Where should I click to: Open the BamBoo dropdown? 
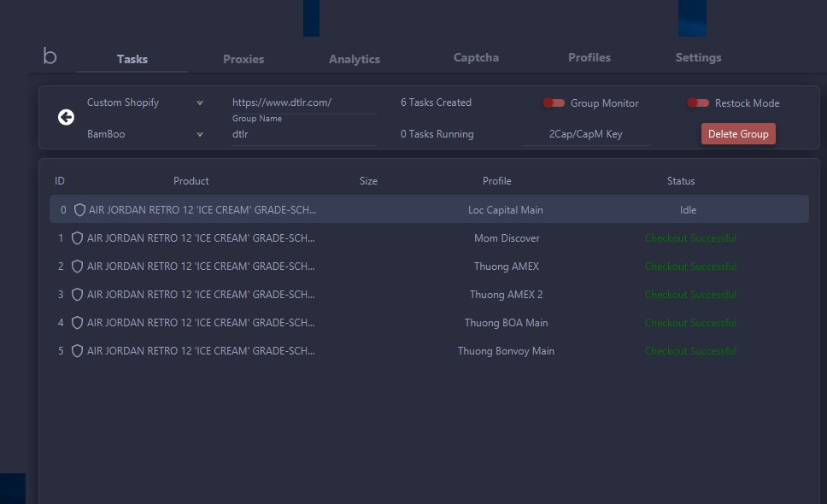145,134
